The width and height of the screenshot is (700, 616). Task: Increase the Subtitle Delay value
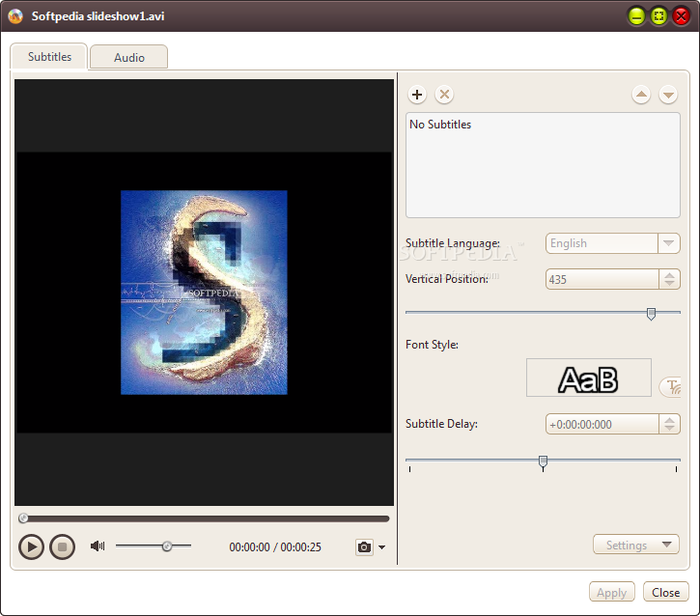point(669,420)
